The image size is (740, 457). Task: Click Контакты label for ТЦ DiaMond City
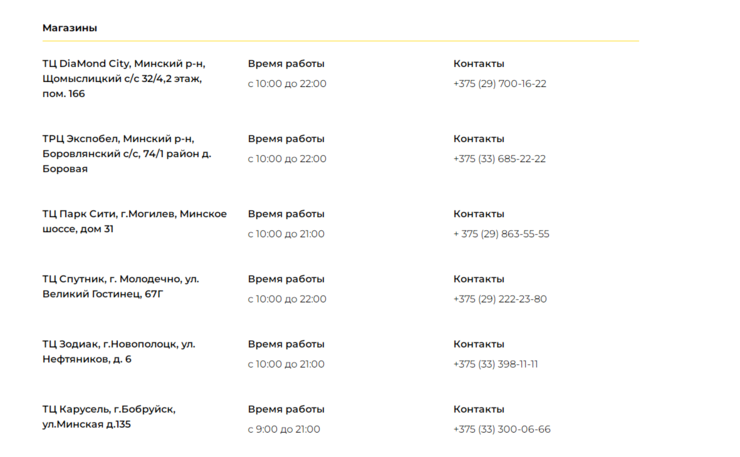tap(478, 64)
